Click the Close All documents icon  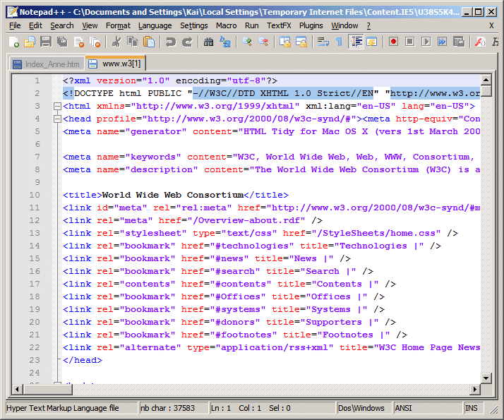point(95,42)
